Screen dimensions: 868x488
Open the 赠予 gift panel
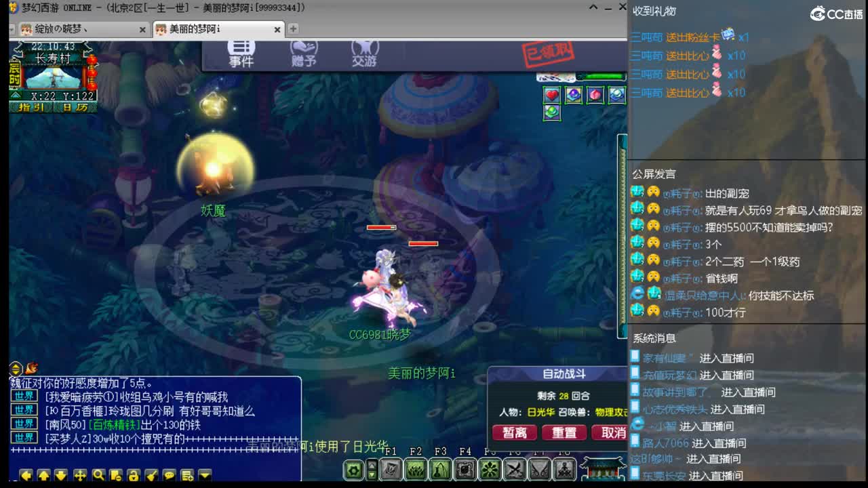[303, 54]
